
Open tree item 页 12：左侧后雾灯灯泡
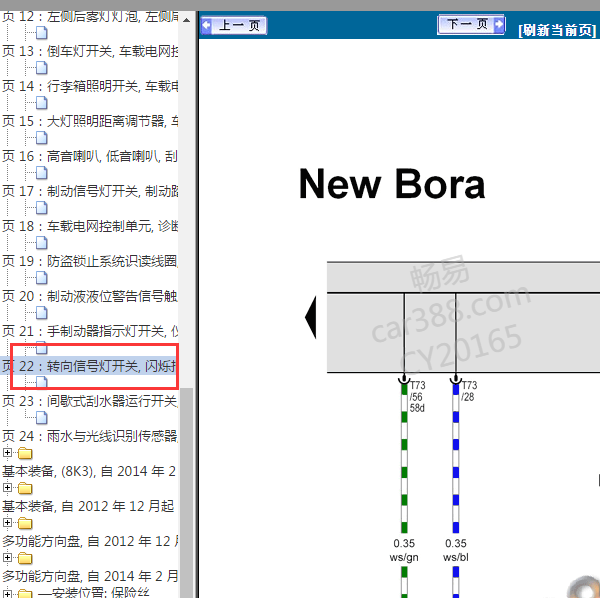(x=90, y=17)
